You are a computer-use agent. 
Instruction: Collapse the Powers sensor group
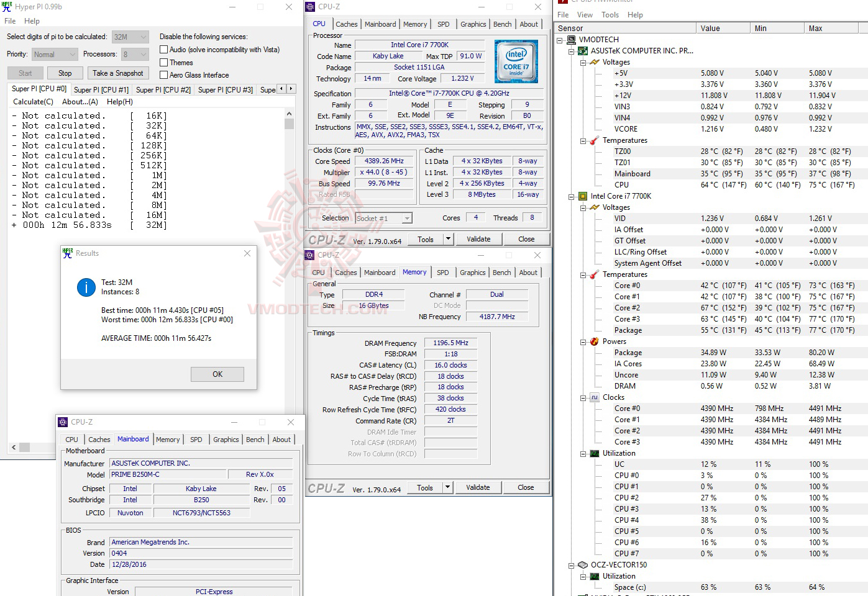tap(583, 341)
